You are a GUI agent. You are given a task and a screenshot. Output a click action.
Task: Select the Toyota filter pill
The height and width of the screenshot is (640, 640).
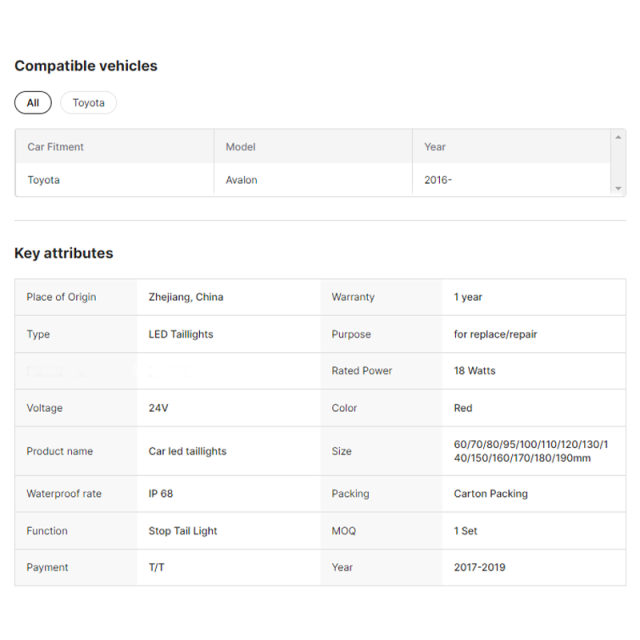pyautogui.click(x=89, y=102)
